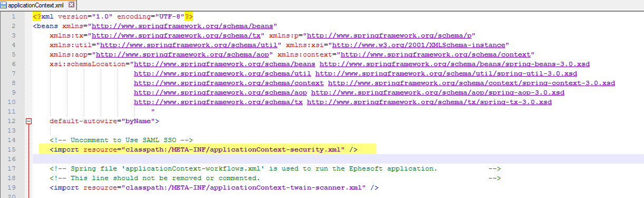
Task: Click the "byName" attribute value
Action: (x=138, y=121)
